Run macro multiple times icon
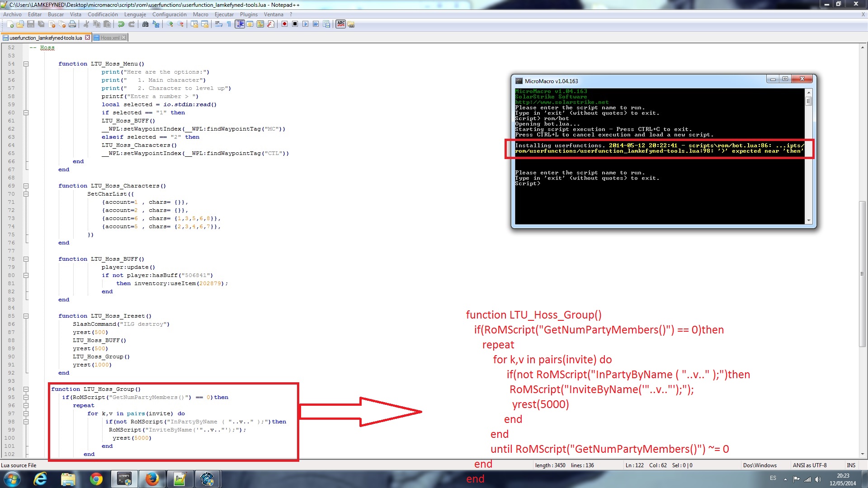The height and width of the screenshot is (488, 868). click(x=316, y=24)
